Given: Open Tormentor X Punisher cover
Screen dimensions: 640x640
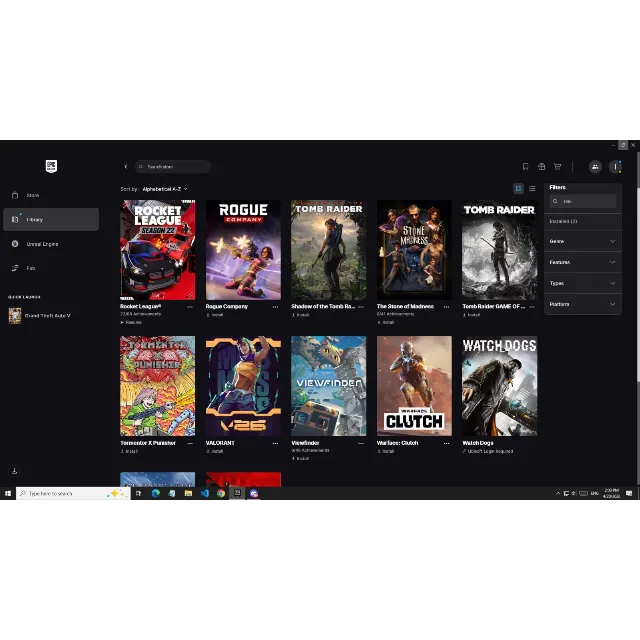Looking at the screenshot, I should point(158,386).
